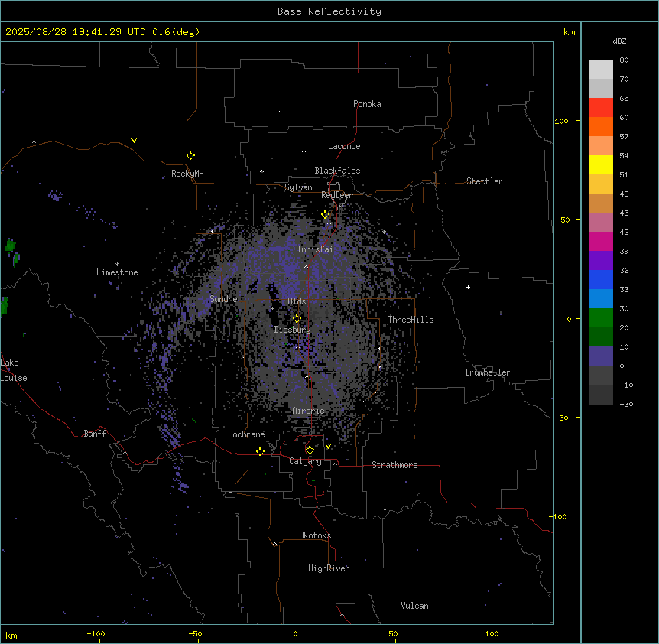Click the yellow v marker northwest of RockyMH
This screenshot has height=644, width=659.
134,141
